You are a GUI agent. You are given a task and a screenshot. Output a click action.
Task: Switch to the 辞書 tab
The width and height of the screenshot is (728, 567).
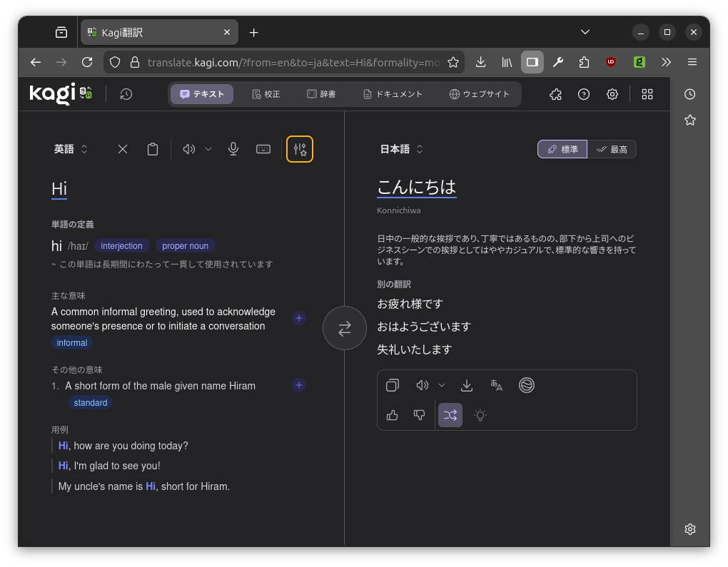point(321,94)
